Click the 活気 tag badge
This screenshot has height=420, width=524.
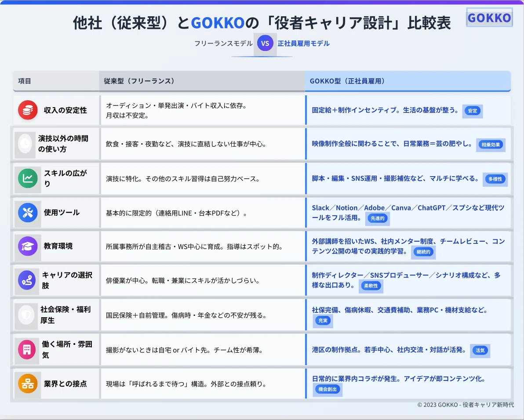coord(480,350)
